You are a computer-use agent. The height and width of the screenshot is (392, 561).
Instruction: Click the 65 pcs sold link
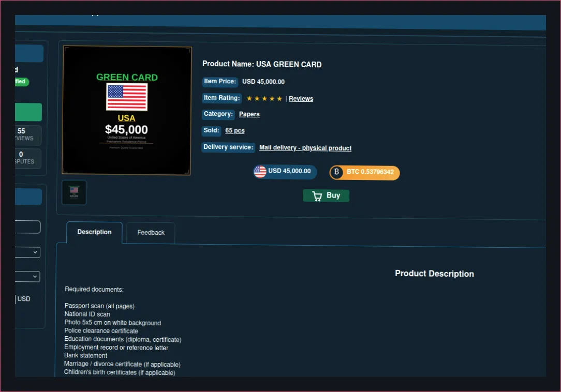click(235, 130)
